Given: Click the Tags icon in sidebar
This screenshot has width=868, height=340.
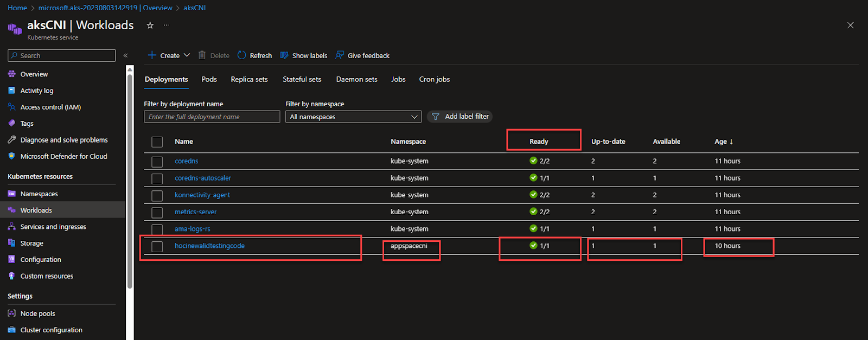Looking at the screenshot, I should tap(11, 123).
